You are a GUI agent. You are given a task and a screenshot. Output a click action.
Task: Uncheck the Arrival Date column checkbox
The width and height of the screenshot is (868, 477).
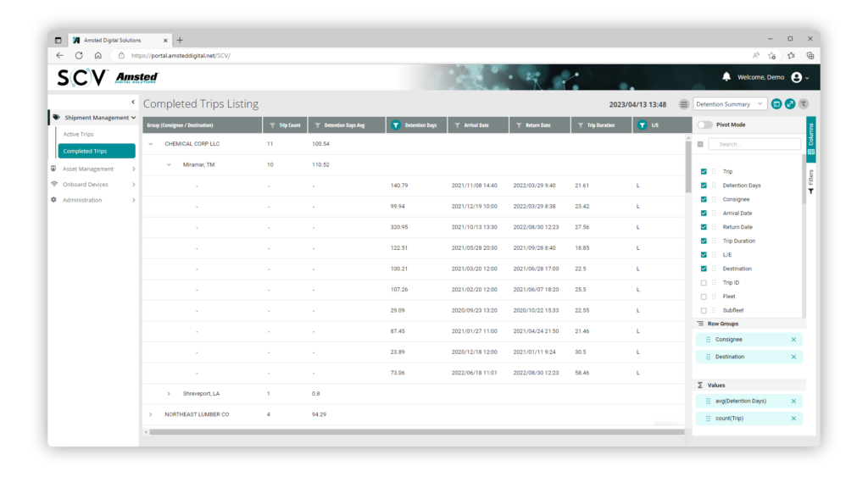point(704,214)
